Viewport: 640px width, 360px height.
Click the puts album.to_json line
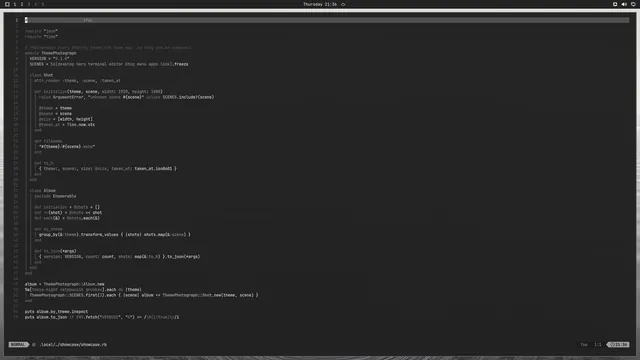click(102, 317)
